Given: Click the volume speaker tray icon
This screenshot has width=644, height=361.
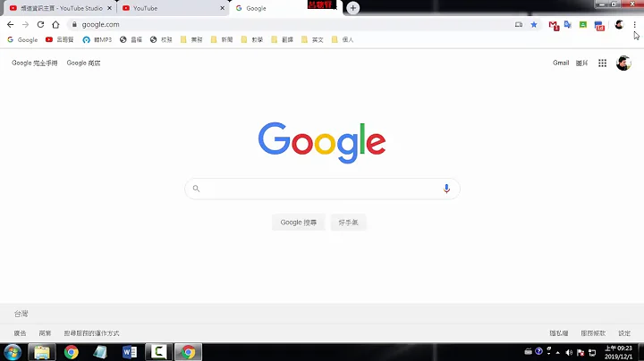Looking at the screenshot, I should coord(569,352).
